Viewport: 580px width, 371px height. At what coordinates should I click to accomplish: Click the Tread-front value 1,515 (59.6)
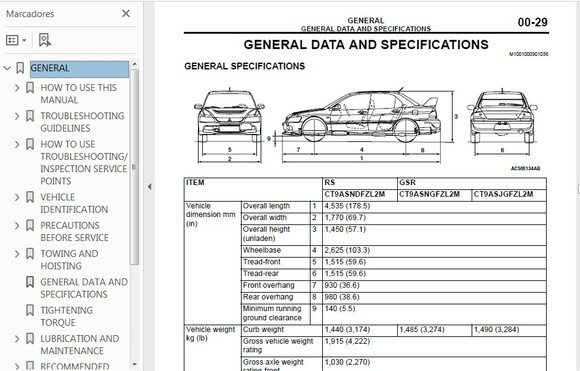click(x=345, y=262)
